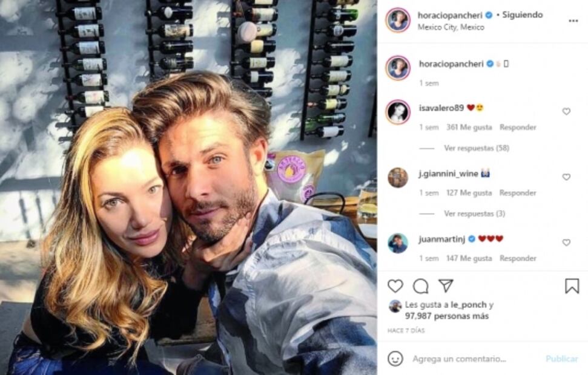The height and width of the screenshot is (375, 588).
Task: Expand Ver respuestas (3)
Action: (474, 214)
